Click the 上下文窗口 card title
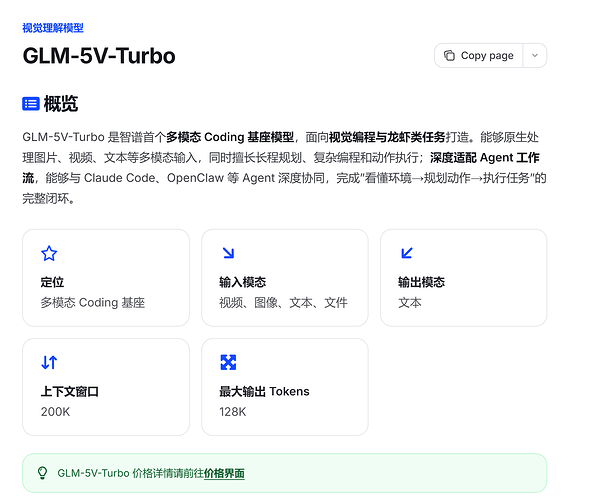 [70, 391]
